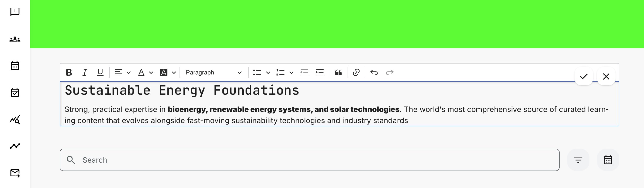Insert a hyperlink
The height and width of the screenshot is (188, 644).
[x=356, y=73]
